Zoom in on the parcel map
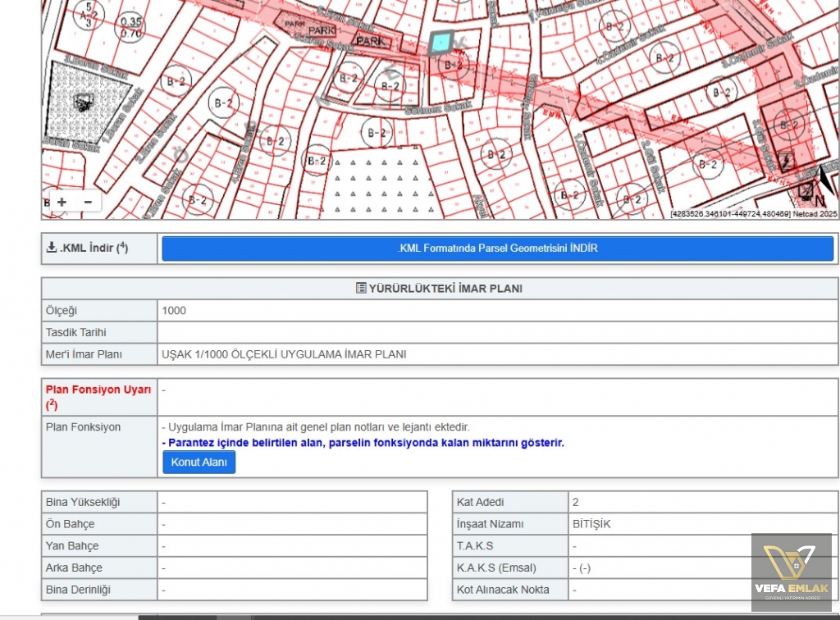Viewport: 840px width, 620px height. point(62,202)
